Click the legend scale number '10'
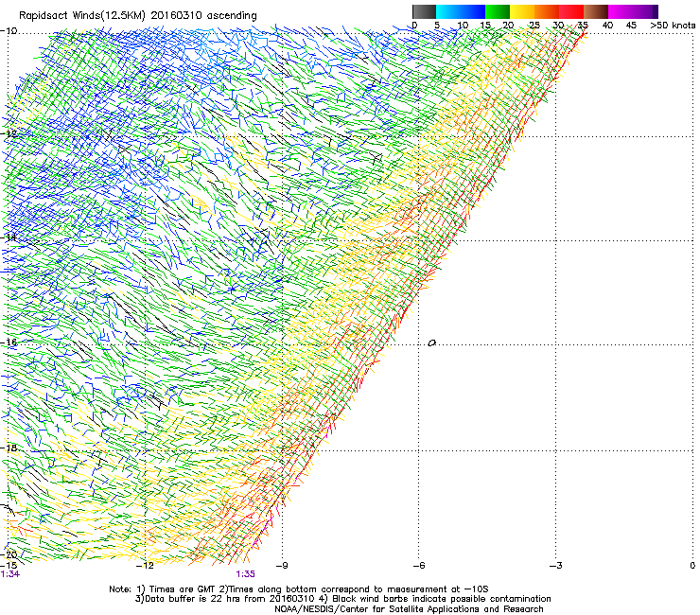 [463, 26]
